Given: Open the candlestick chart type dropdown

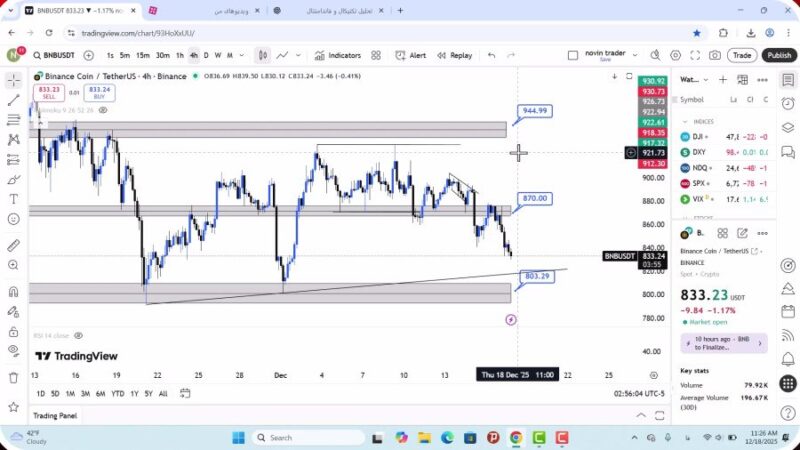Looking at the screenshot, I should 262,56.
